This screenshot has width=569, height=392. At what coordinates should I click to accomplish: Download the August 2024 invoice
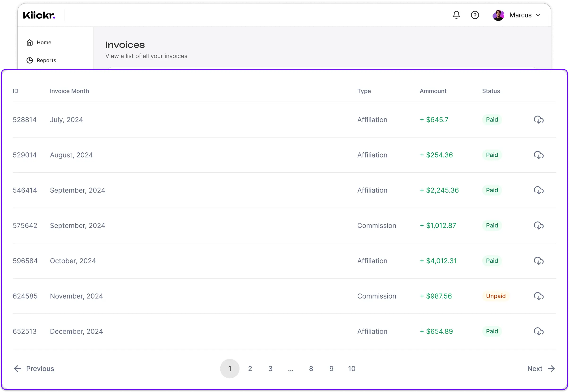click(539, 155)
